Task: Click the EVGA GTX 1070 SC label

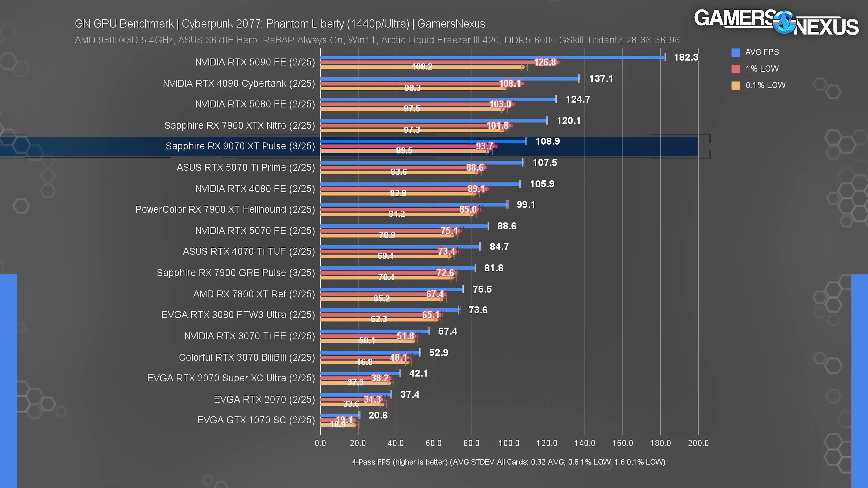Action: pyautogui.click(x=256, y=420)
